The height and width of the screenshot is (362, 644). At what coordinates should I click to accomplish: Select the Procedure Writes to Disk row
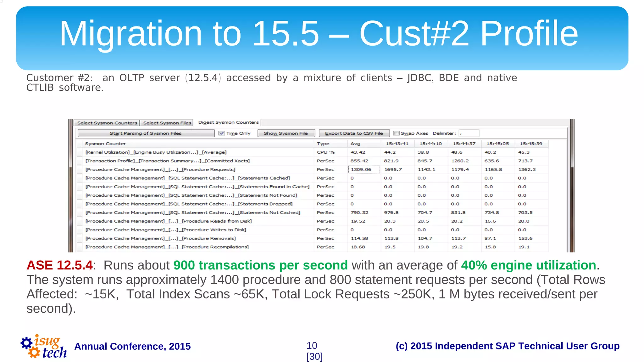[x=313, y=230]
